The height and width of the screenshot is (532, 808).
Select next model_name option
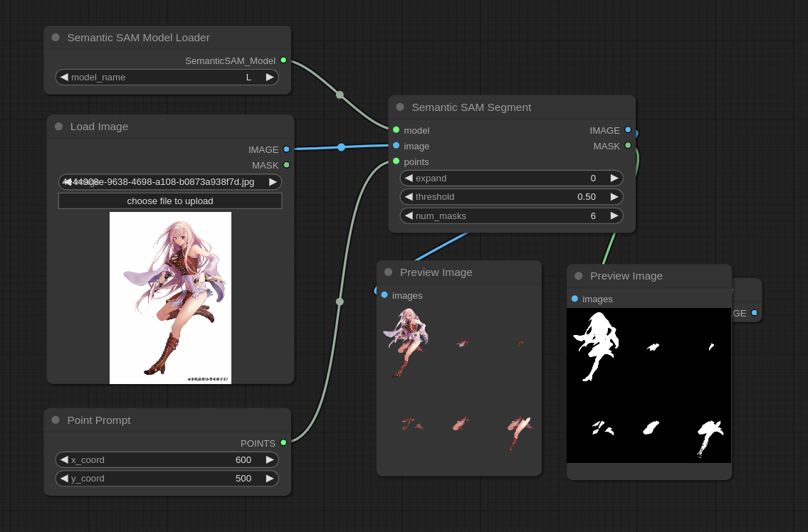coord(270,78)
